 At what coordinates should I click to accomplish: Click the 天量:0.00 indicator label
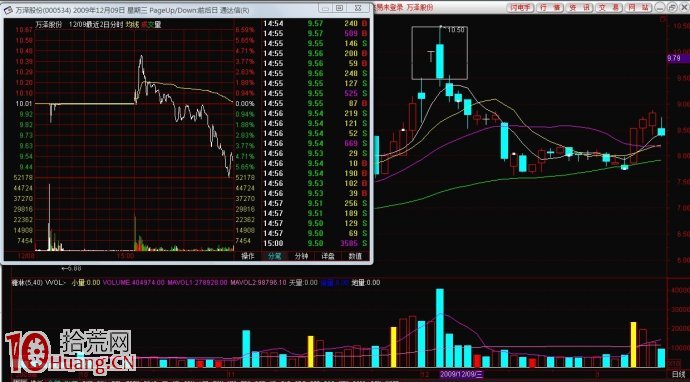(x=303, y=283)
